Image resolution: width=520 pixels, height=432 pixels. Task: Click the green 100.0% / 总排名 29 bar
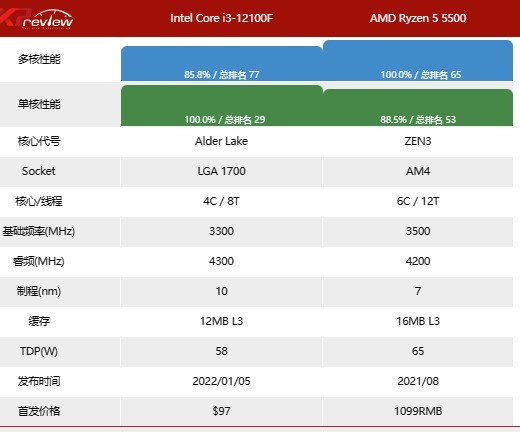(x=222, y=106)
